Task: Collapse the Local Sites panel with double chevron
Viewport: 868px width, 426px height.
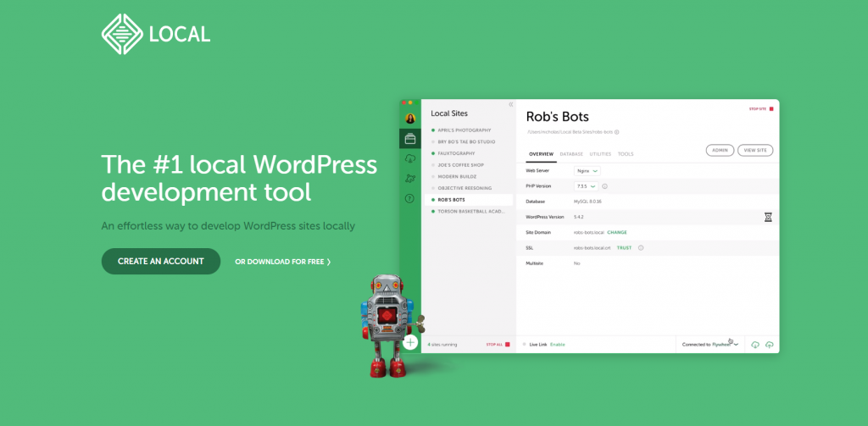Action: (510, 104)
